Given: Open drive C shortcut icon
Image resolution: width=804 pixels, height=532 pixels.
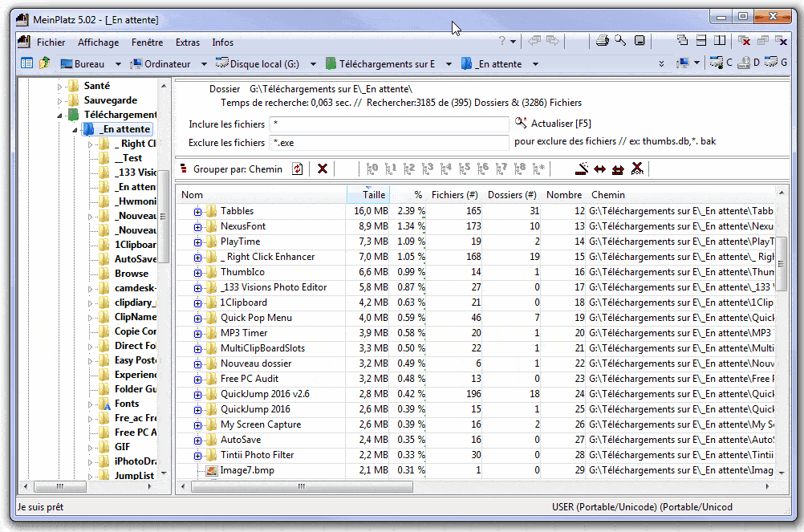Looking at the screenshot, I should click(721, 63).
